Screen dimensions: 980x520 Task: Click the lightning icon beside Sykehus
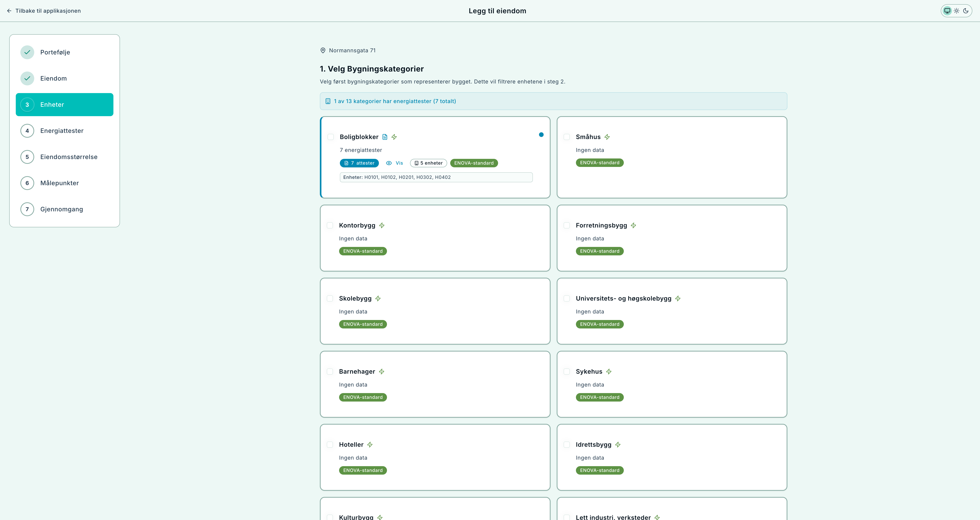[x=609, y=372]
